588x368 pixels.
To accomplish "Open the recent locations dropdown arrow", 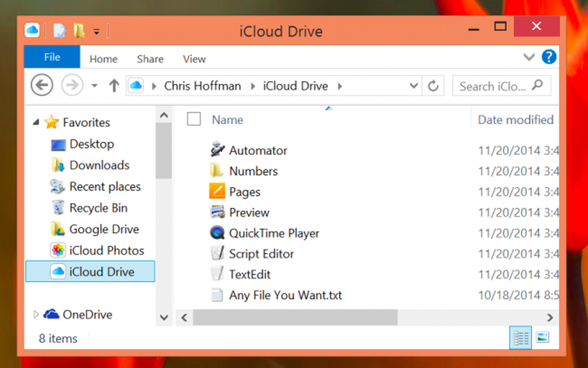I will (x=95, y=86).
